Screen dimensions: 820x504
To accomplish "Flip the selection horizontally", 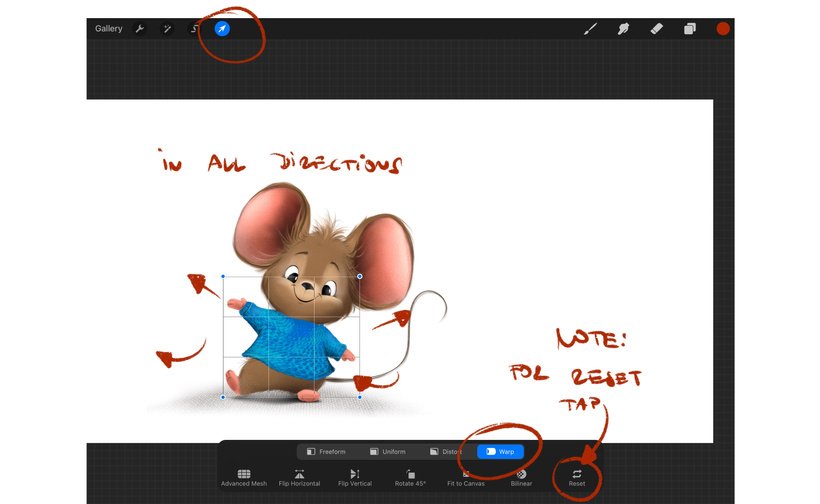I will coord(299,478).
